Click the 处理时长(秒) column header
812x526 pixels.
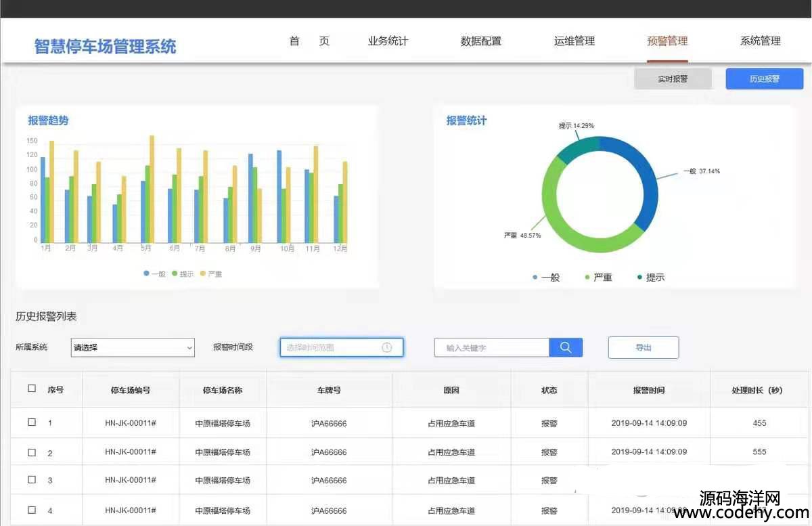pyautogui.click(x=757, y=390)
